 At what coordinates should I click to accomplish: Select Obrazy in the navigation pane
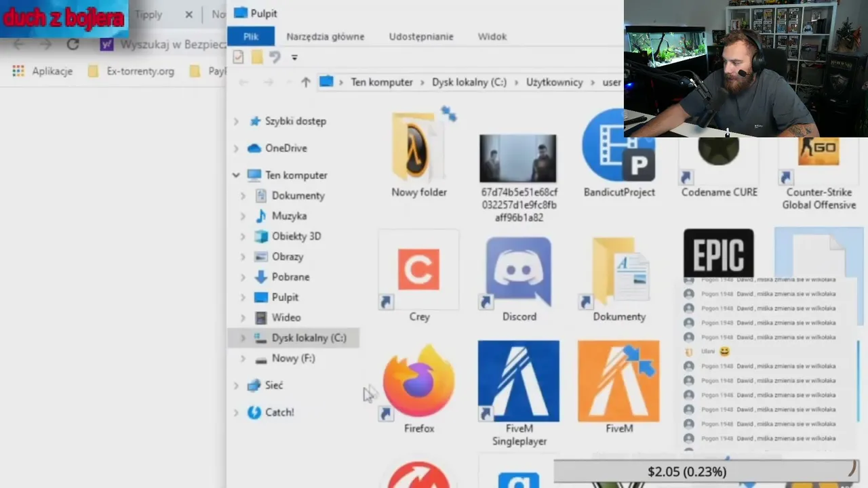pyautogui.click(x=288, y=257)
